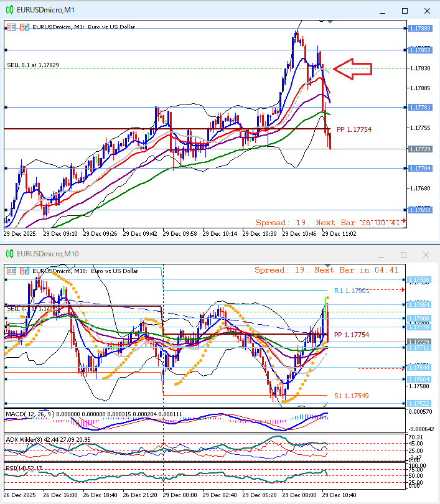Click the PP 1.17754 pivot label on M1 chart
Viewport: 440px width, 504px height.
(353, 129)
